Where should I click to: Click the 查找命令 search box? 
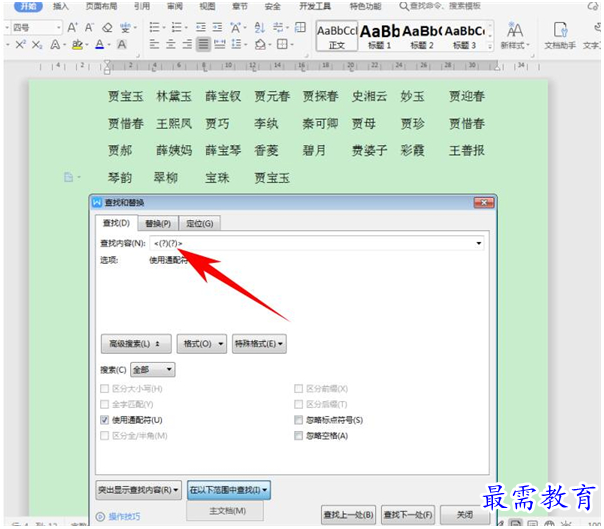pos(440,6)
